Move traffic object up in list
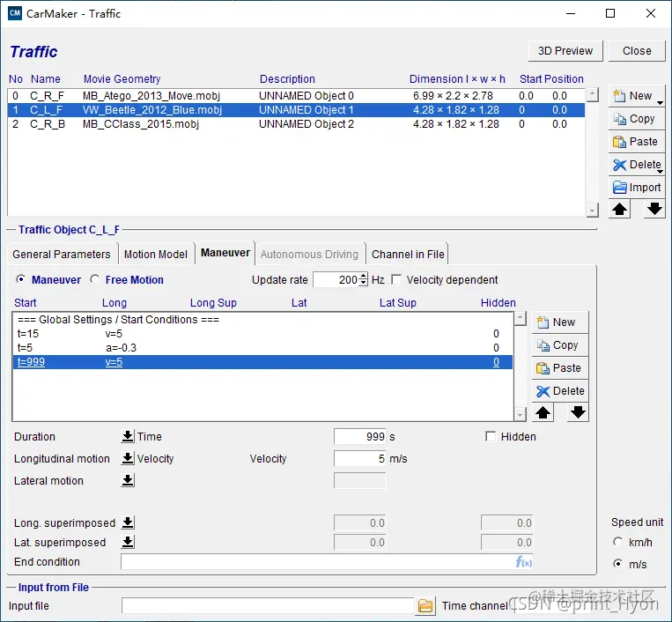This screenshot has width=672, height=622. pos(619,210)
